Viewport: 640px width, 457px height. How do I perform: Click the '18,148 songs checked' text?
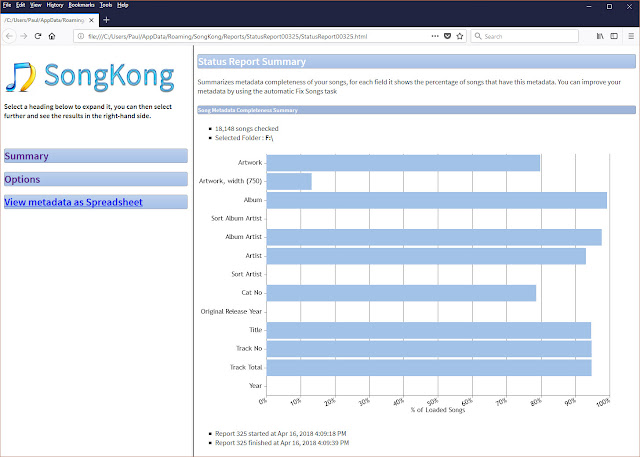[247, 129]
